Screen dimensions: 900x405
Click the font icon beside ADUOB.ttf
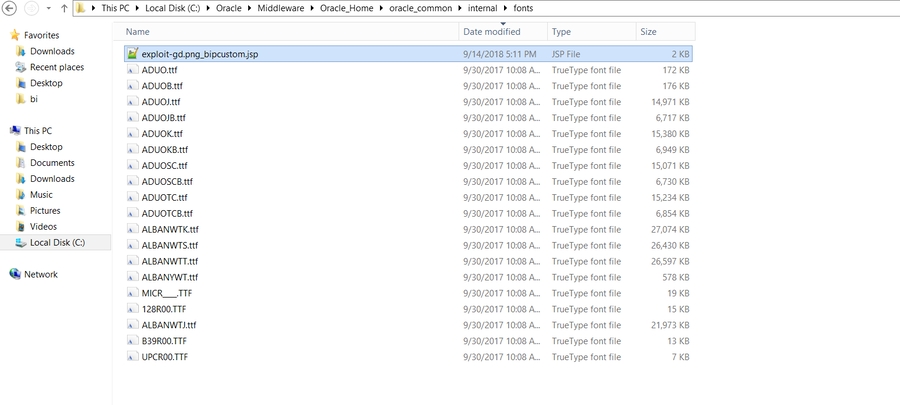point(133,86)
